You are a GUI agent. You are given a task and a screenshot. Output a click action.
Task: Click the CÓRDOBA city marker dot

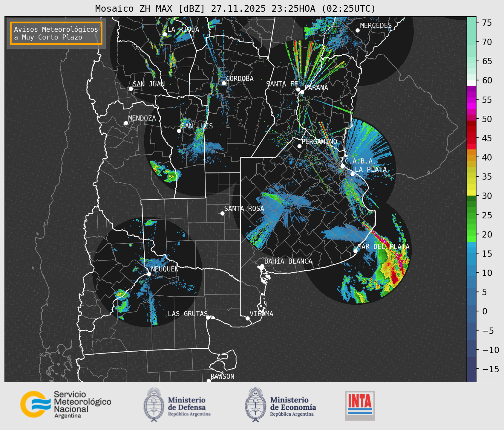224,83
